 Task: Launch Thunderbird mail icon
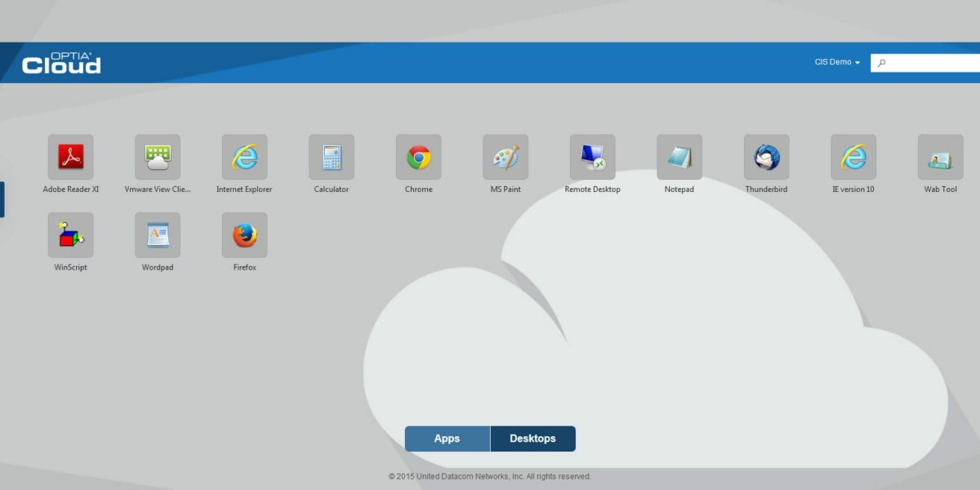[767, 157]
